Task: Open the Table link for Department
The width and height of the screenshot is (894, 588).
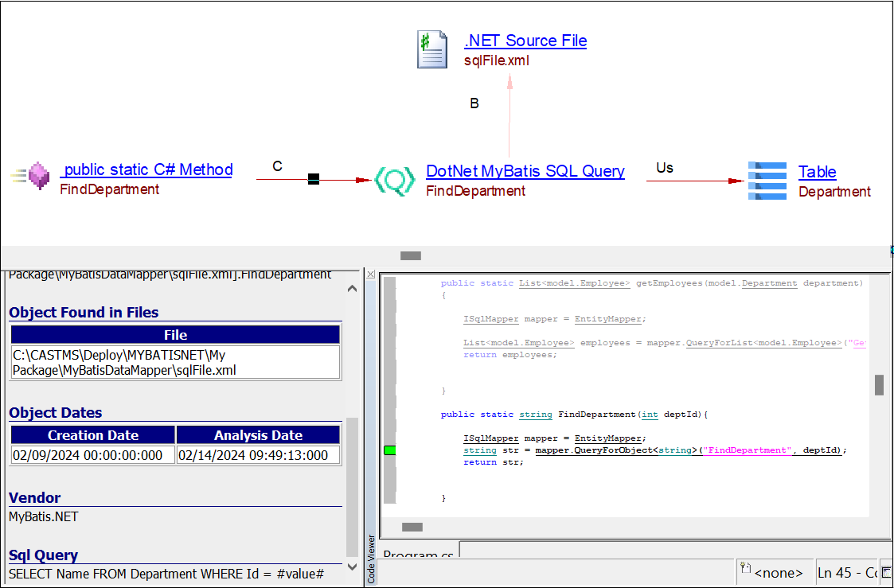Action: 817,172
